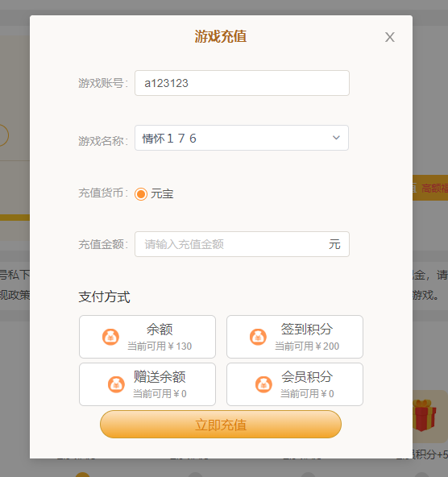Click the 元 unit suffix in amount field

coord(334,244)
